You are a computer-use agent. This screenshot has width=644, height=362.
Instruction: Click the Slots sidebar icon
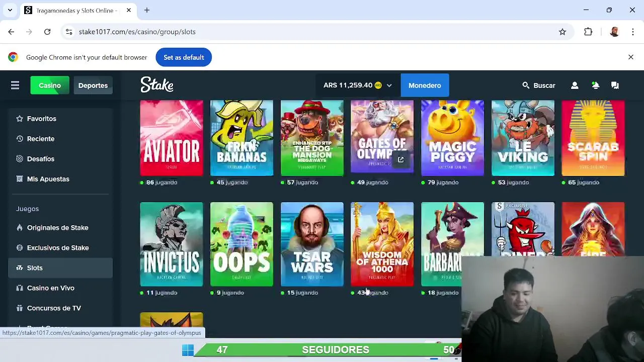tap(20, 268)
